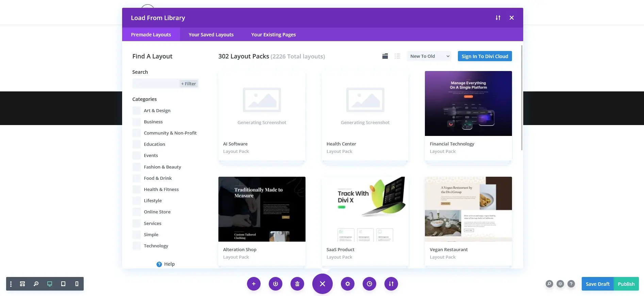This screenshot has height=296, width=644.
Task: Open the builder settings three-dots menu
Action: point(11,284)
